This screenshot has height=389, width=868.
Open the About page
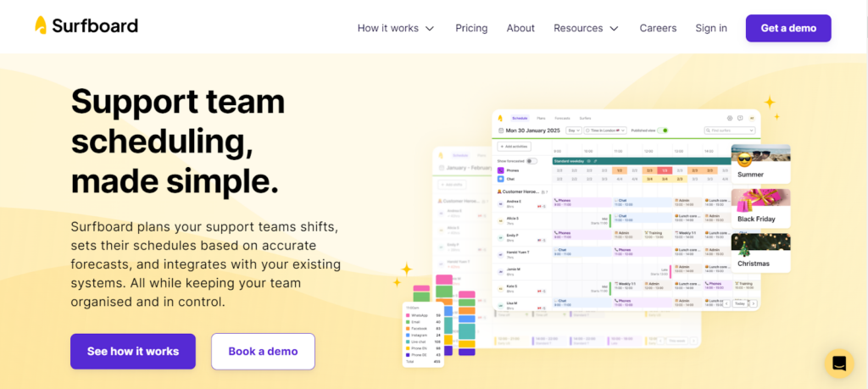(520, 28)
